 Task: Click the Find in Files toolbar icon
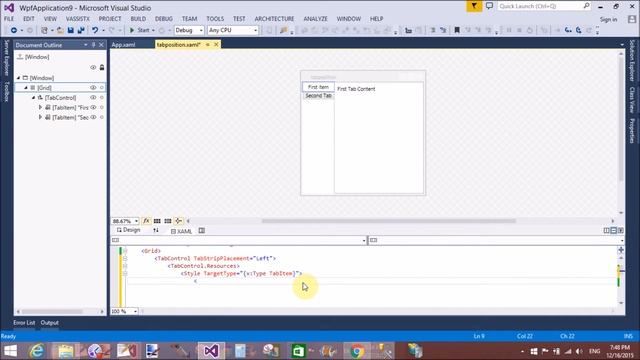pos(284,30)
